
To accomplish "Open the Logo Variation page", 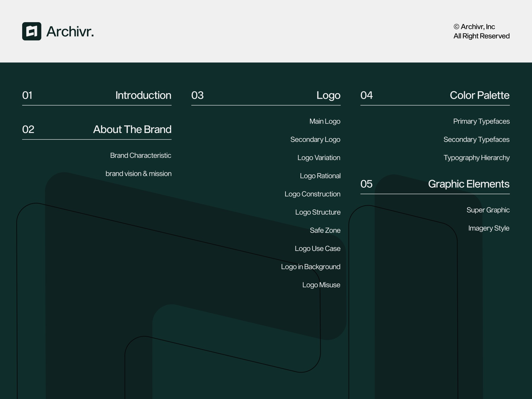I will (319, 158).
